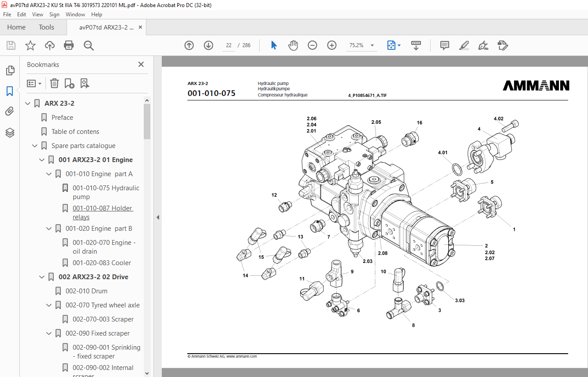Open 001-010-087 Holder relays bookmark
Image resolution: width=588 pixels, height=377 pixels.
103,213
